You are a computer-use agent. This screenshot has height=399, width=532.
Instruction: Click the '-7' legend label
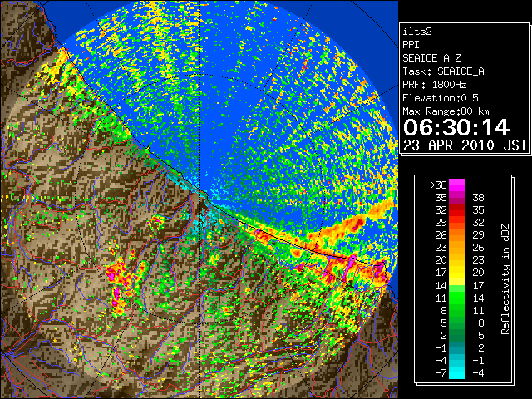click(441, 372)
